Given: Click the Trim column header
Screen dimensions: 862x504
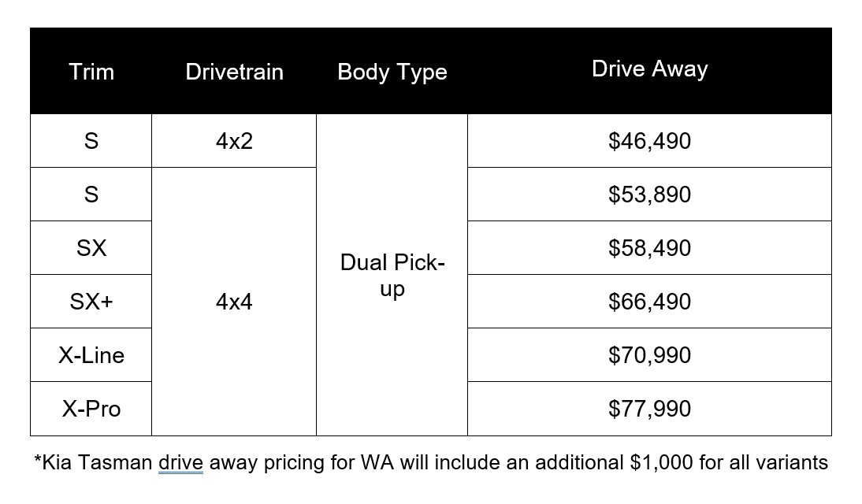Looking at the screenshot, I should (91, 72).
